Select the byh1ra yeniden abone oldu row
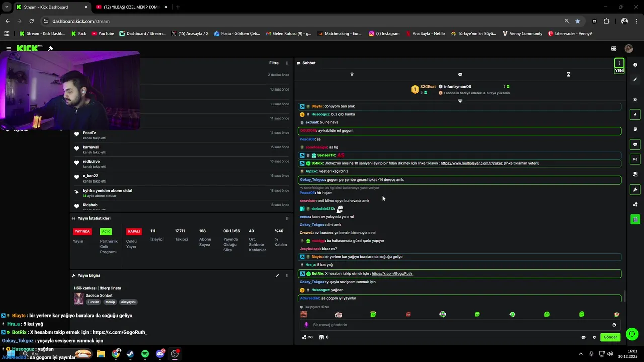 [182, 193]
